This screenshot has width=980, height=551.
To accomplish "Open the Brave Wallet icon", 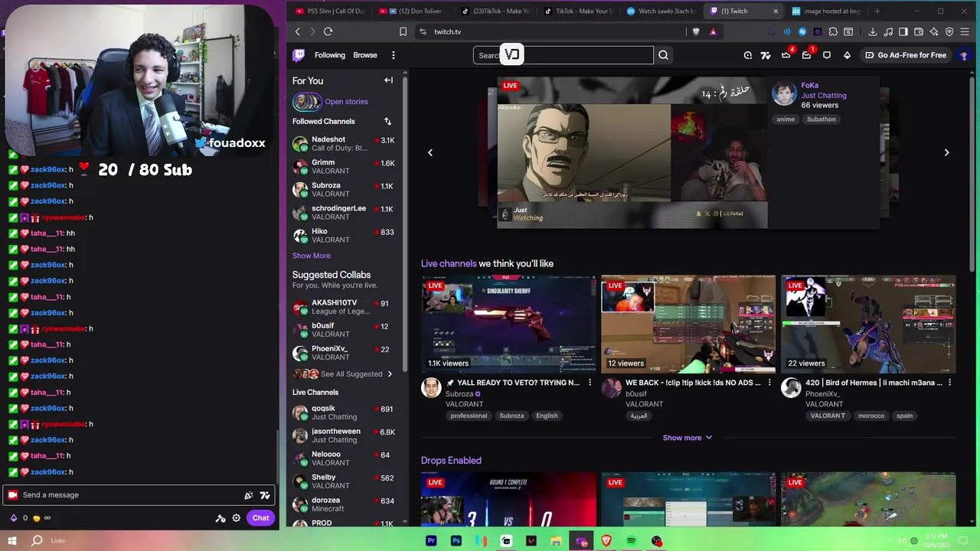I will click(919, 31).
